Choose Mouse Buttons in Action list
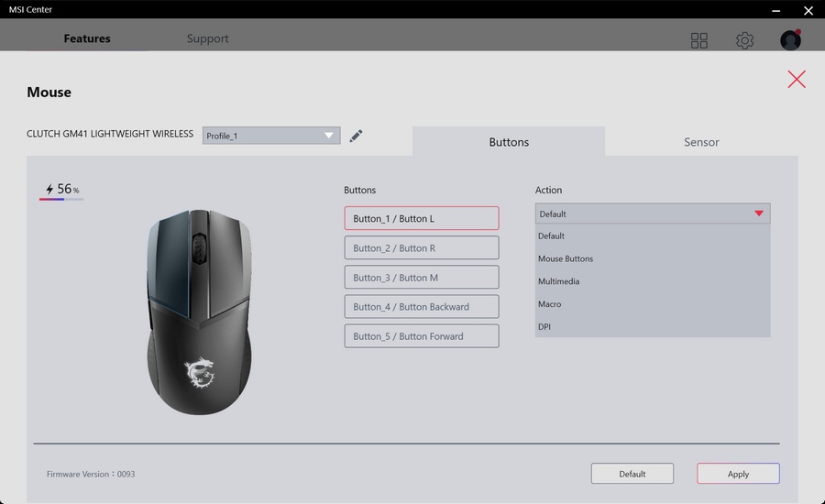 pos(653,258)
